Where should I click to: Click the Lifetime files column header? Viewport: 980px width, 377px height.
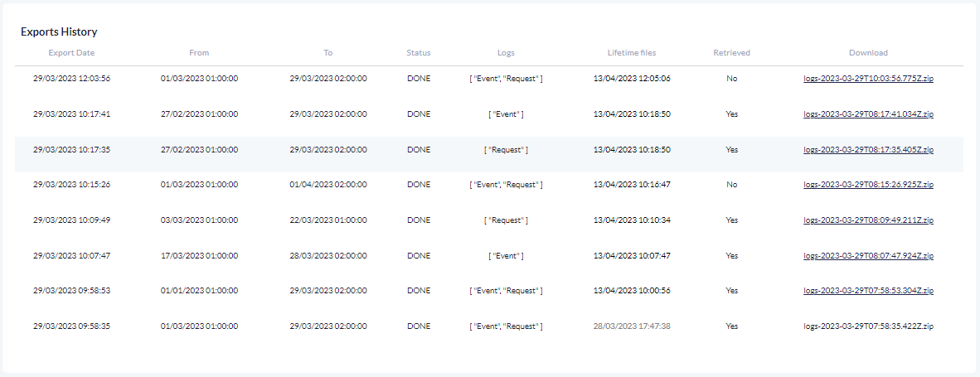(x=632, y=53)
